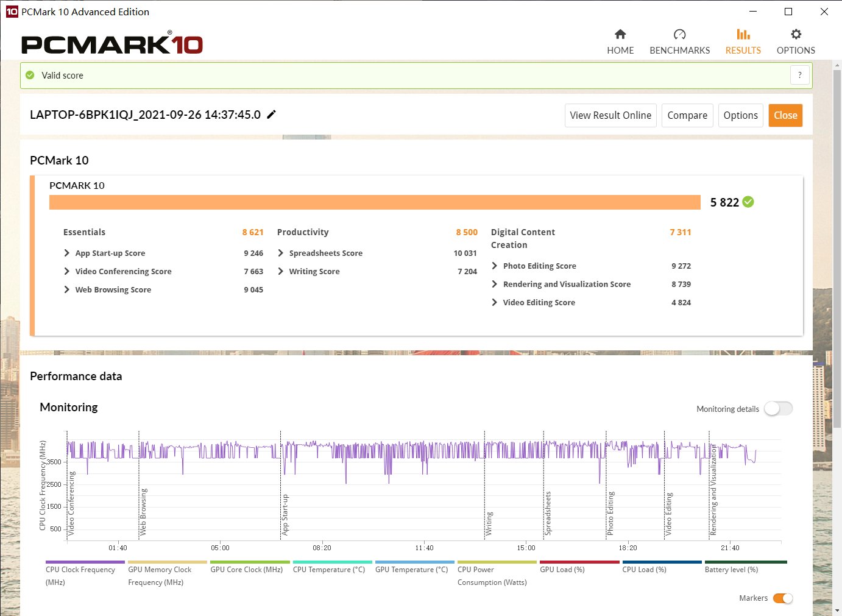Click the Video Editing chart marker
The height and width of the screenshot is (616, 842).
(x=668, y=514)
